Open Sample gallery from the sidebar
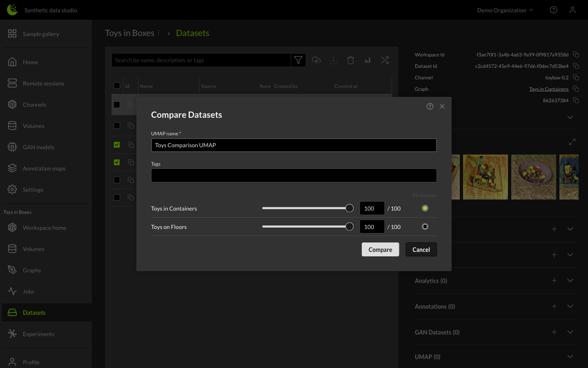The width and height of the screenshot is (588, 368). pos(41,34)
